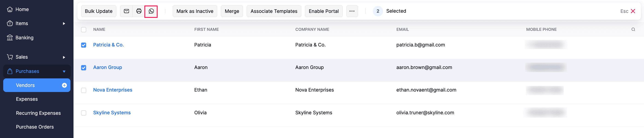The height and width of the screenshot is (138, 644).
Task: Click the search icon in table header
Action: coord(633,29)
